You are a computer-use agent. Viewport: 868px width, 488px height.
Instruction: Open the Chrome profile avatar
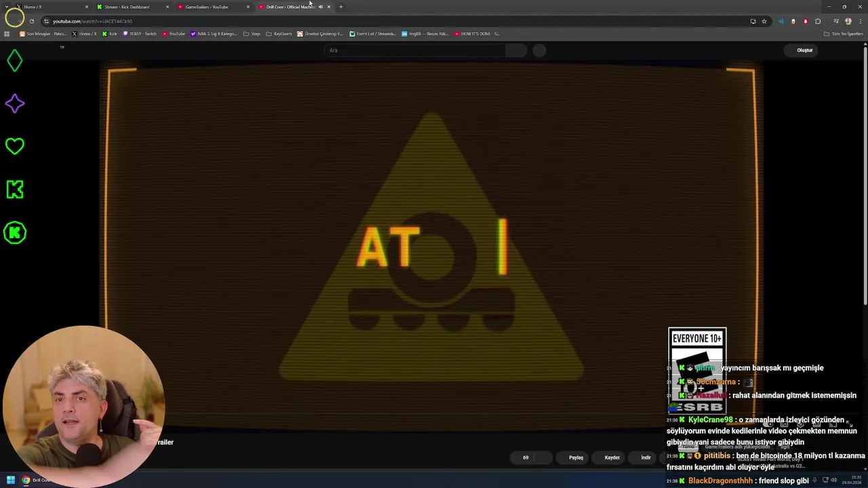848,21
